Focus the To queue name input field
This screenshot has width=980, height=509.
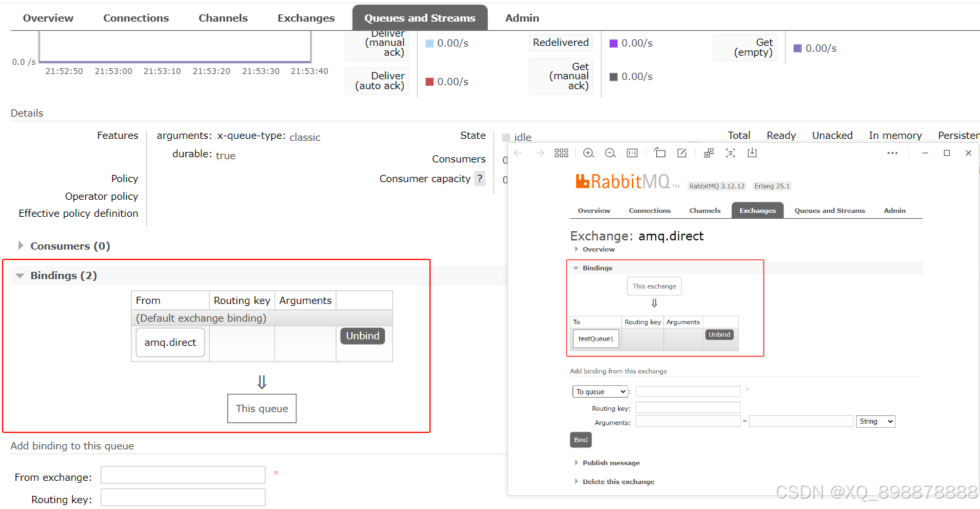[x=688, y=392]
